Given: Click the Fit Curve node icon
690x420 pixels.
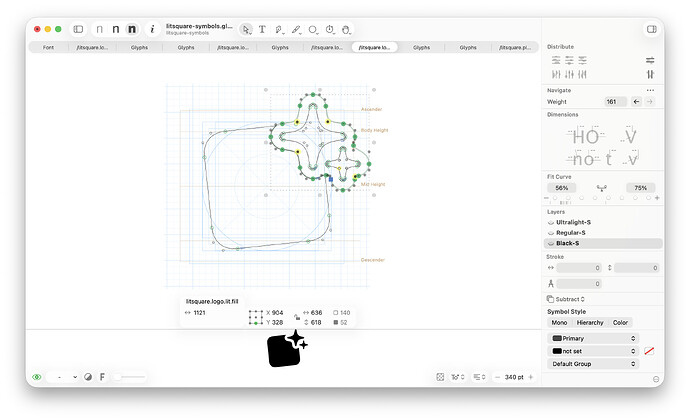Looking at the screenshot, I should point(602,188).
